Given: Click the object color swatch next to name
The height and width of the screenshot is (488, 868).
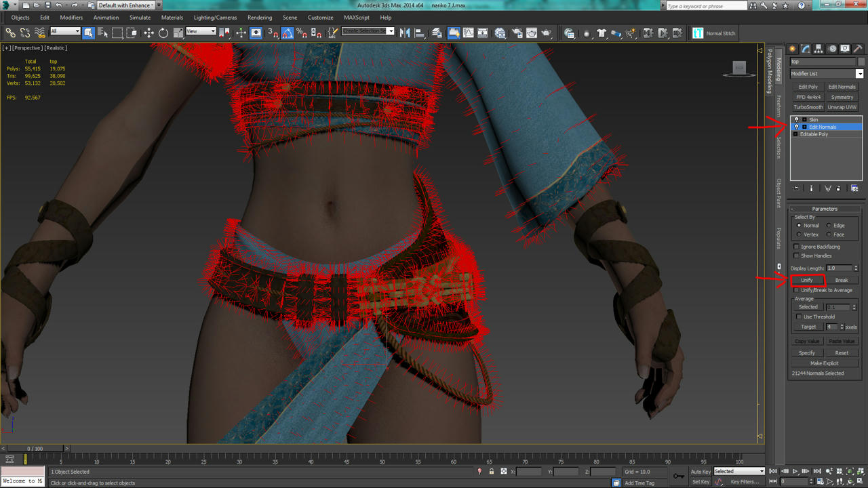Looking at the screenshot, I should pos(860,62).
